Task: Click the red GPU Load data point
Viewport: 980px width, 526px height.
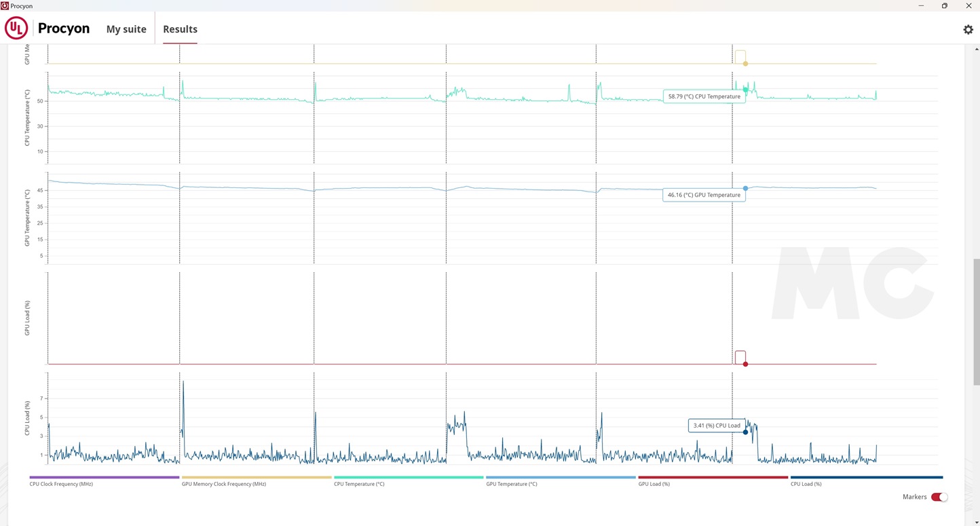Action: (x=745, y=364)
